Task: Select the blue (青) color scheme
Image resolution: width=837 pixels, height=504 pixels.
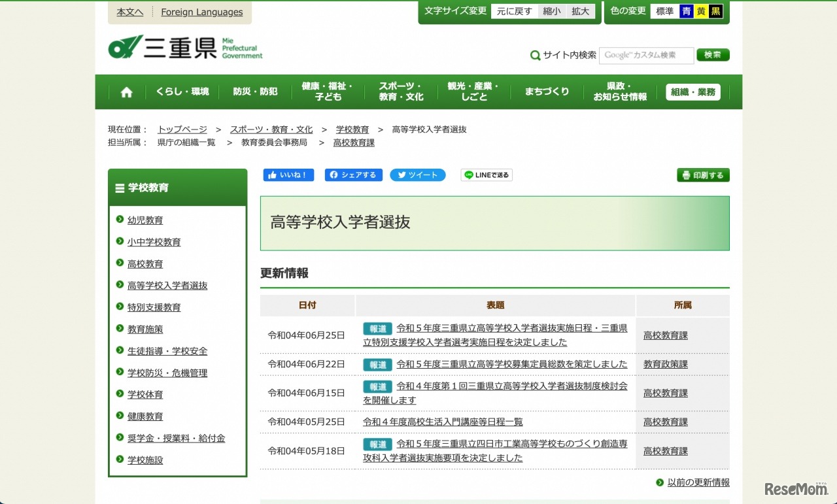Action: click(686, 12)
